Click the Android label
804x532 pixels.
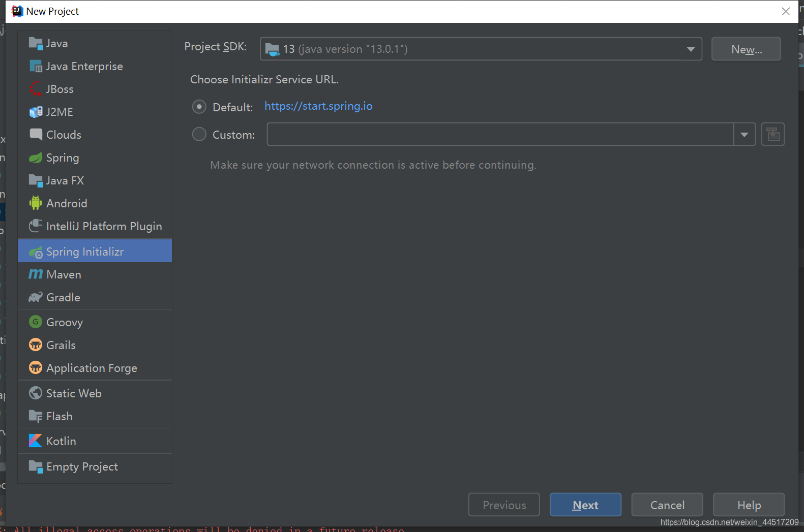pyautogui.click(x=67, y=203)
